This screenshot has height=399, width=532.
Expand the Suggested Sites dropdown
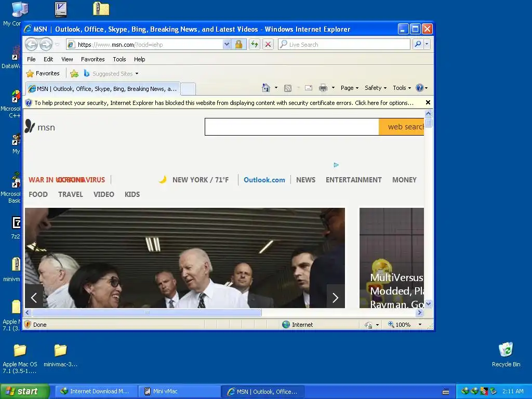137,74
